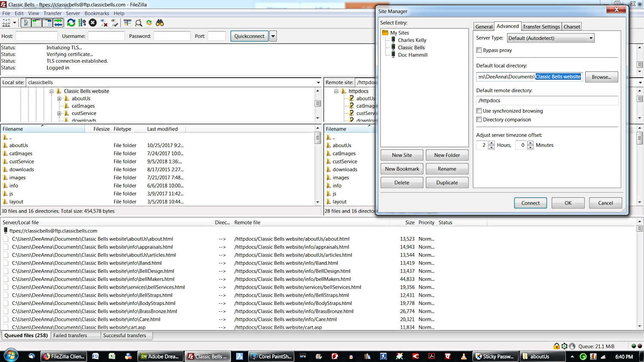
Task: Expand aboutUs node in local tree
Action: (x=59, y=99)
